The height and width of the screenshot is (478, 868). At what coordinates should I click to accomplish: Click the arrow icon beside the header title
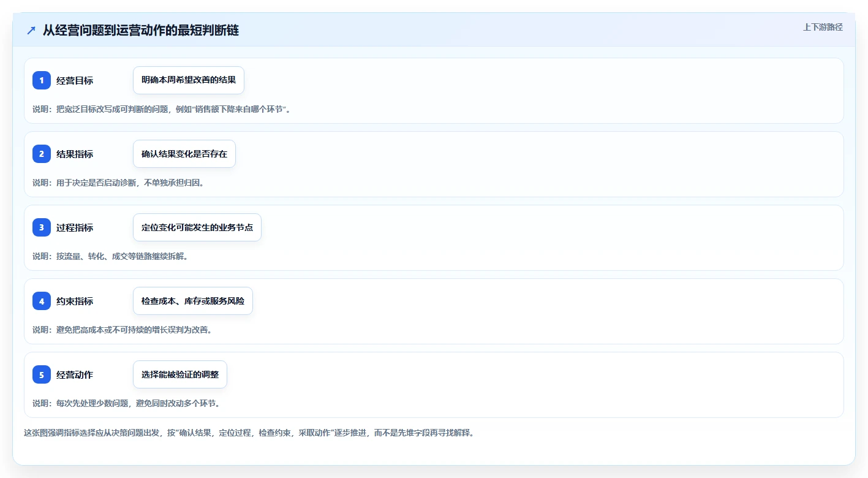pyautogui.click(x=31, y=31)
